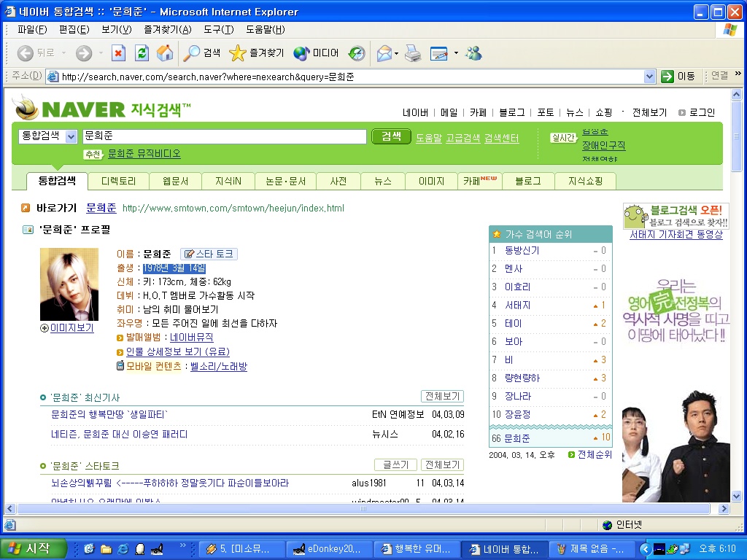Click the movie advertisement image with two people

(676, 446)
